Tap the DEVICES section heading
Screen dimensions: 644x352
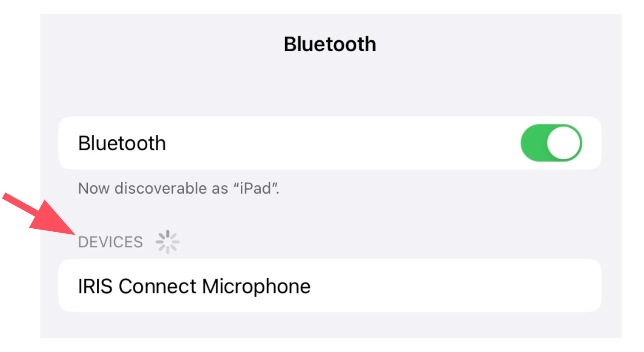click(x=110, y=241)
